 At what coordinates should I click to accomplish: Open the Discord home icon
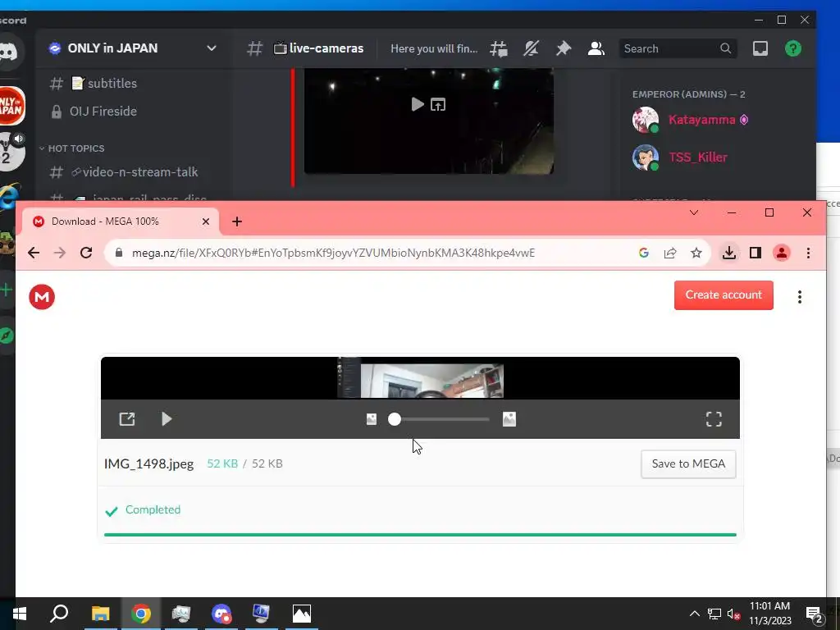point(10,52)
